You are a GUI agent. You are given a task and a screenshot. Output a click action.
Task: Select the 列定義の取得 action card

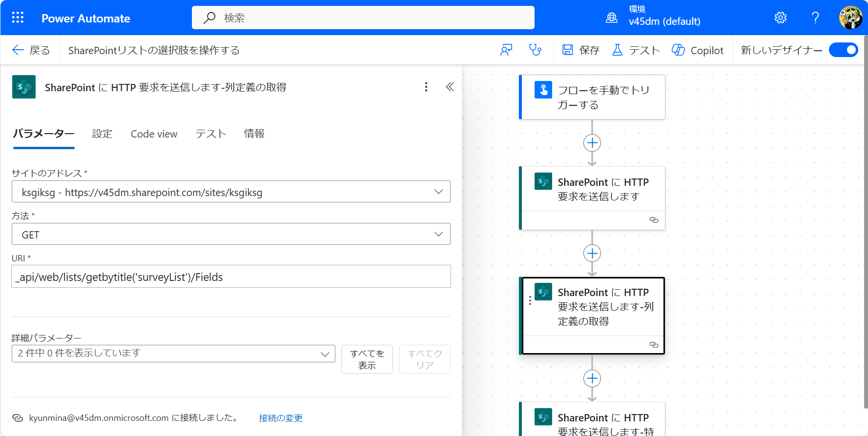pos(592,316)
